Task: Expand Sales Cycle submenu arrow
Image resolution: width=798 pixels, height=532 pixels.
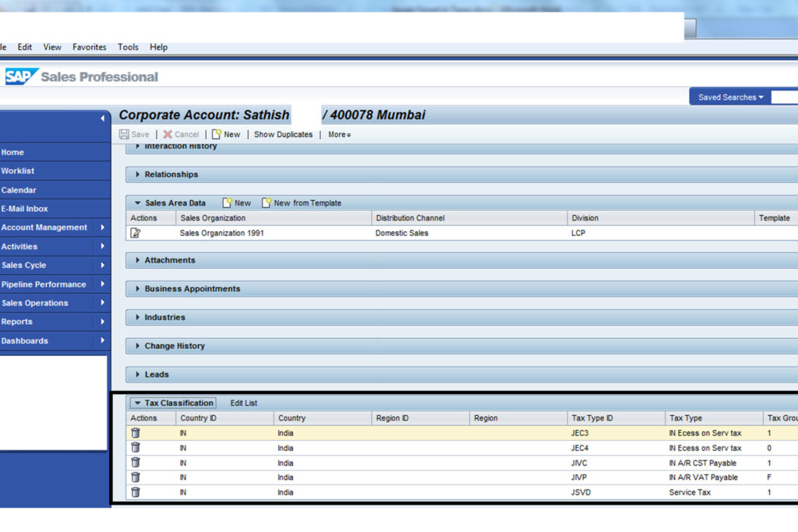Action: (102, 265)
